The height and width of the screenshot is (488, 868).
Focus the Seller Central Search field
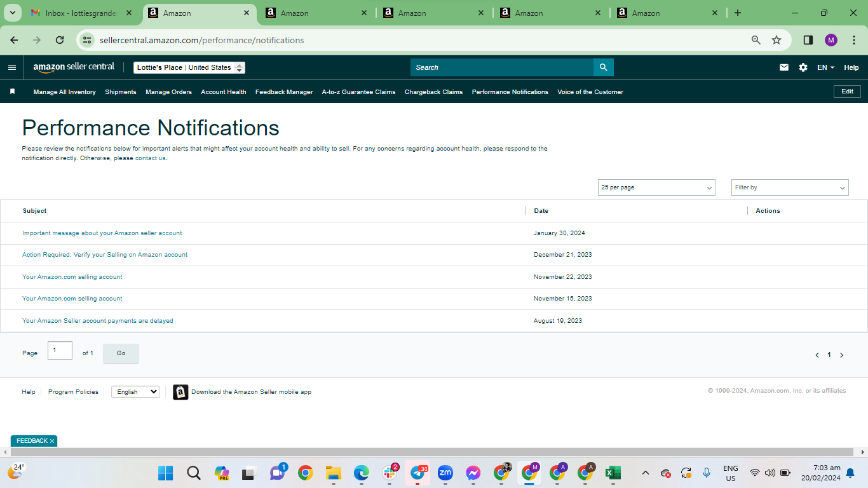coord(502,67)
